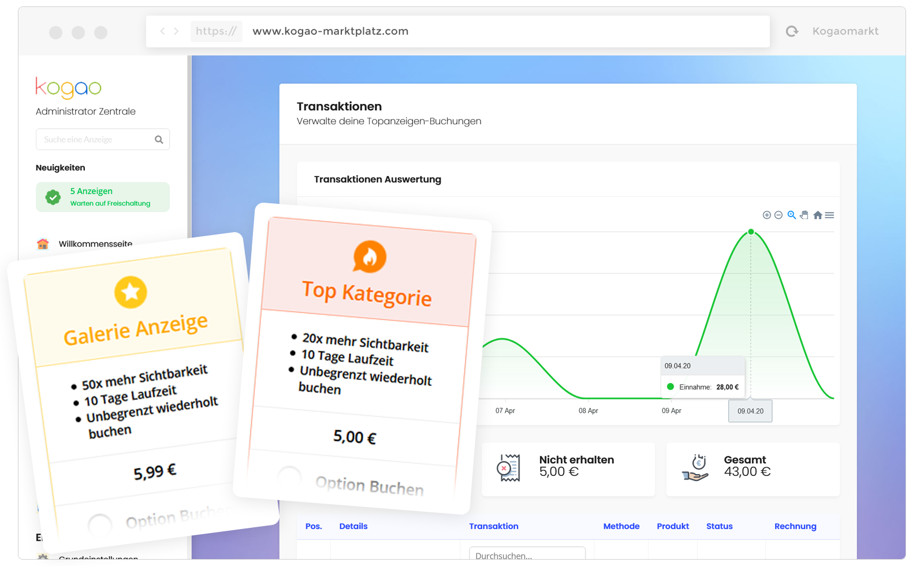924x566 pixels.
Task: Click the chart zoom-out minus icon
Action: click(x=778, y=215)
